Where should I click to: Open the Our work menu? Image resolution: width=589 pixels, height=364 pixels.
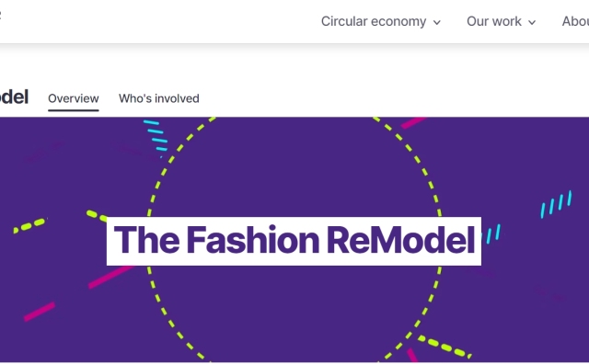point(501,21)
